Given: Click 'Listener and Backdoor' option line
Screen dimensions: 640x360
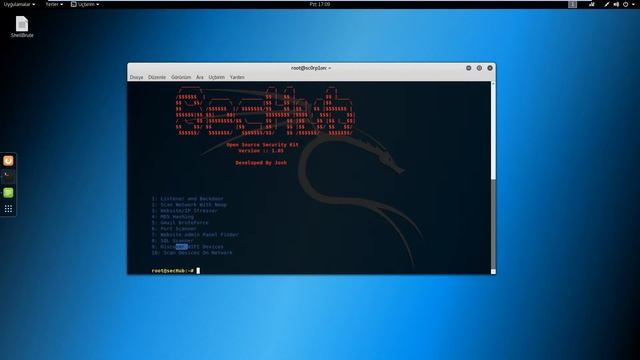Looking at the screenshot, I should (187, 199).
